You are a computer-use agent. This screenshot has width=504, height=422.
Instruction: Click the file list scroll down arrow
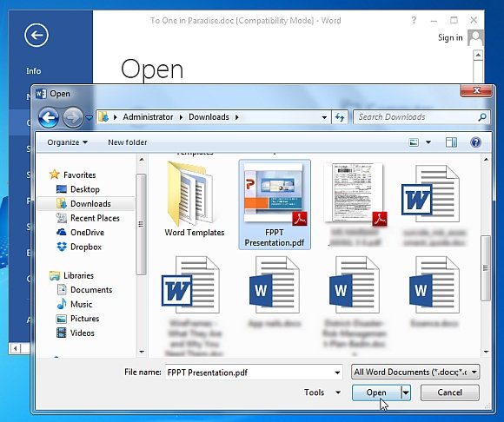coord(486,352)
